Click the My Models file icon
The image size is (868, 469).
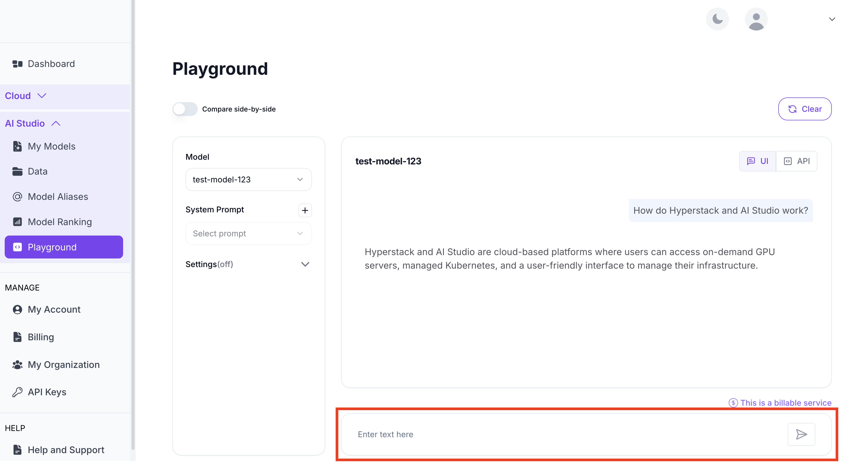(17, 146)
